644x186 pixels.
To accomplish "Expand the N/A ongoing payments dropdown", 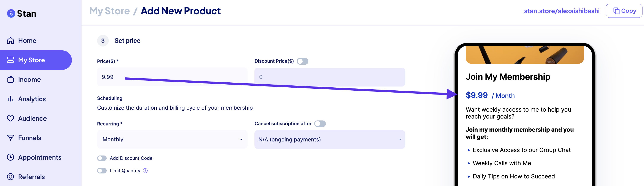I will coord(330,139).
